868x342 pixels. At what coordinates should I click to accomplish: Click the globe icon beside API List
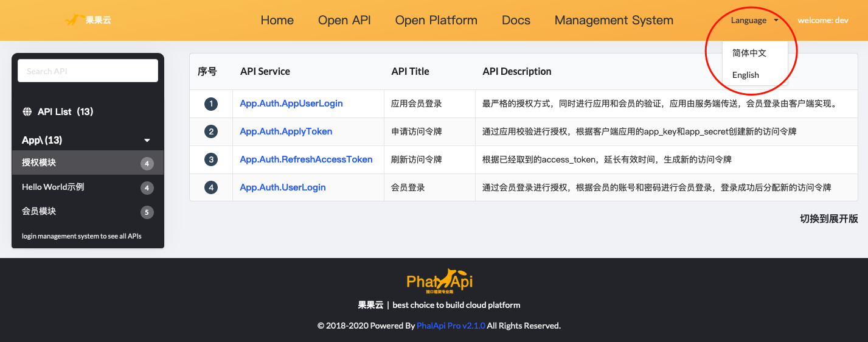tap(27, 112)
